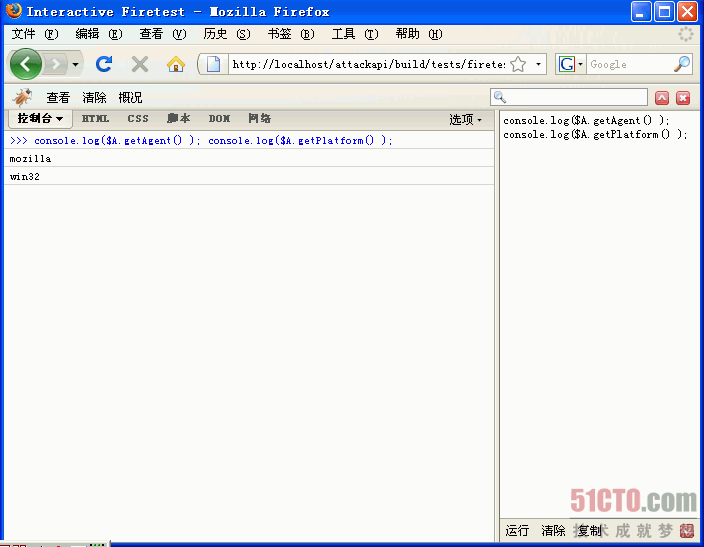This screenshot has width=704, height=547.
Task: Open the 选项 options dropdown
Action: (466, 119)
